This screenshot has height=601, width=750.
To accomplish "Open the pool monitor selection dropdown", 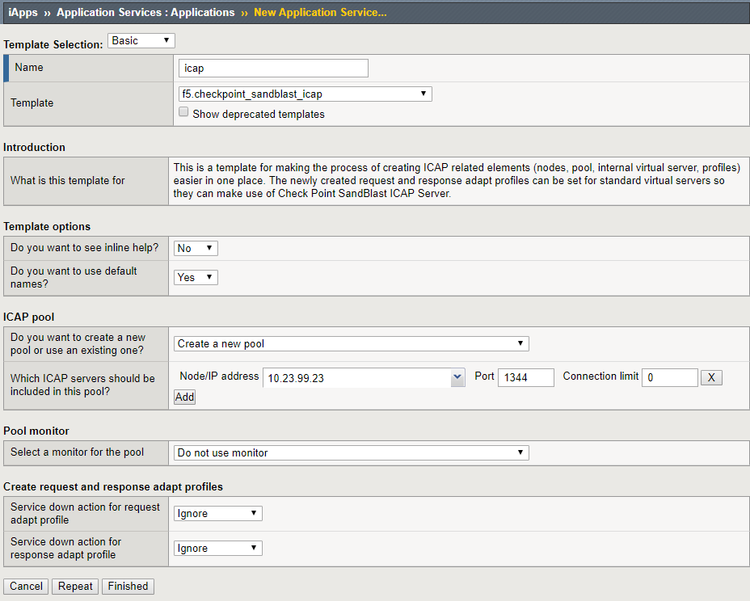I will click(x=351, y=453).
